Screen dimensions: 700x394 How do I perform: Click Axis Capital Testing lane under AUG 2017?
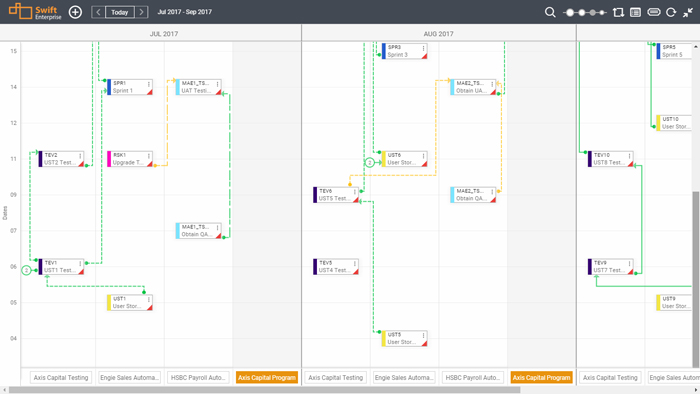click(336, 377)
